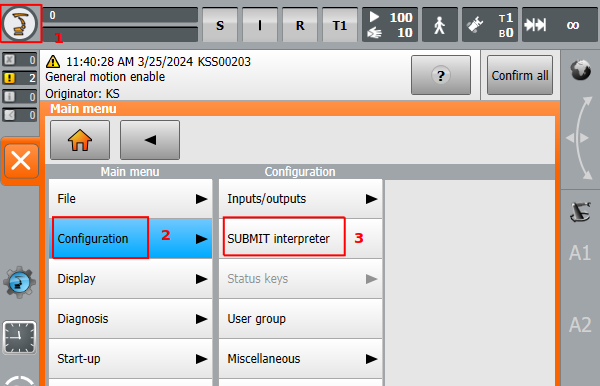This screenshot has height=386, width=600.
Task: Click the 'Main menu' column header
Action: (x=130, y=172)
